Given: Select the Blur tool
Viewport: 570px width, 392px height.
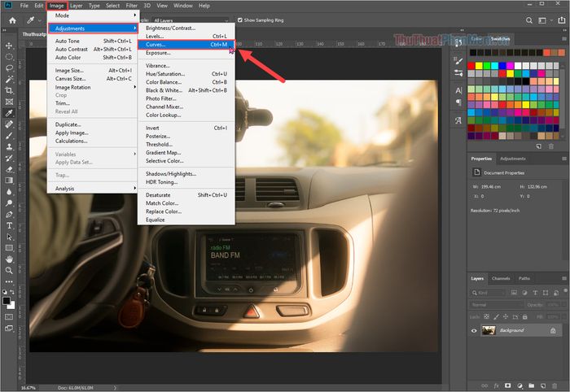Looking at the screenshot, I should click(9, 192).
